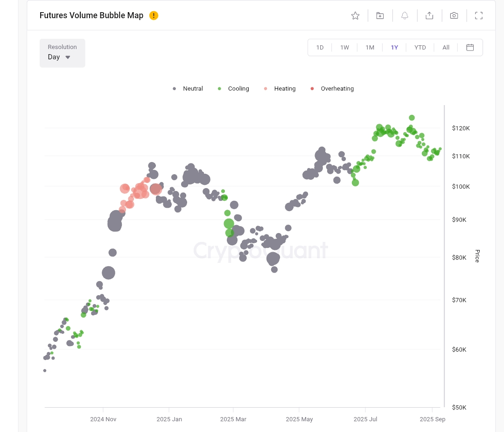Open the Resolution Day dropdown
The height and width of the screenshot is (432, 504).
(62, 53)
